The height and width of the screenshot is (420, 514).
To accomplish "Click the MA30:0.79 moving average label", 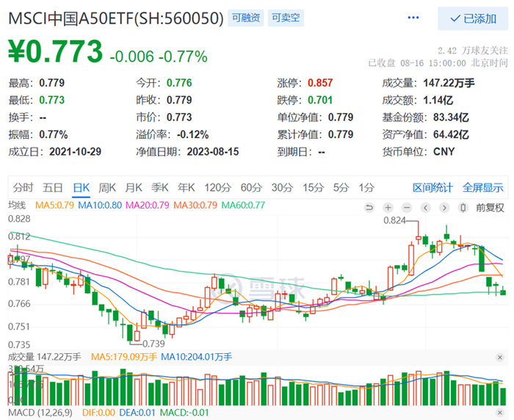I will click(x=195, y=206).
